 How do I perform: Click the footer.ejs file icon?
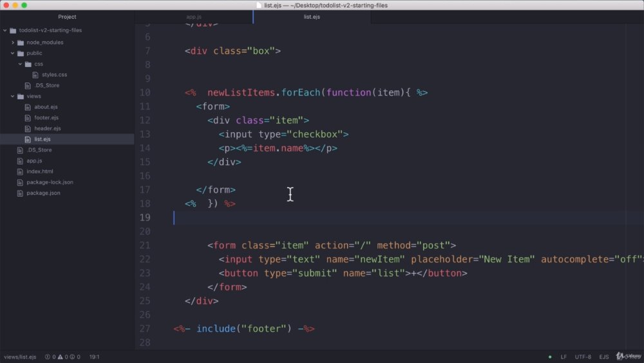pos(28,117)
